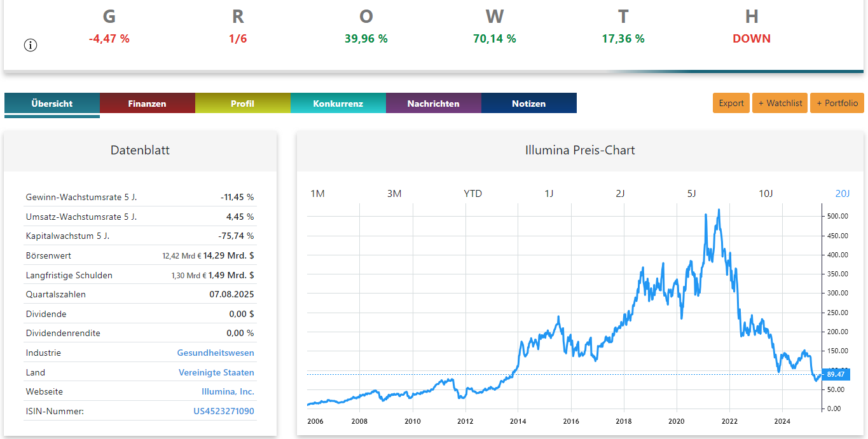The height and width of the screenshot is (439, 868).
Task: Click the G score -4,47 %
Action: [x=109, y=39]
